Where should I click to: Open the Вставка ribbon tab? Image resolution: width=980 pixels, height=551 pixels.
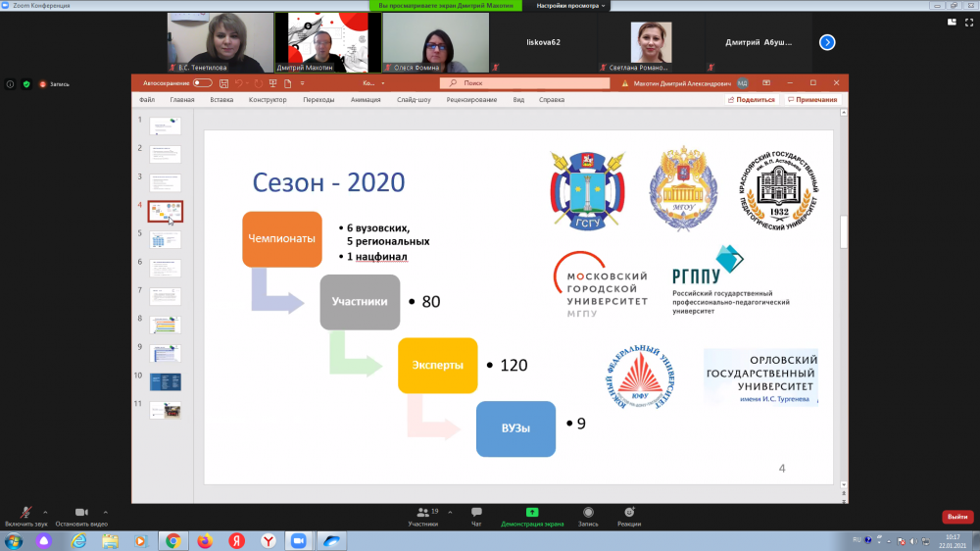221,100
